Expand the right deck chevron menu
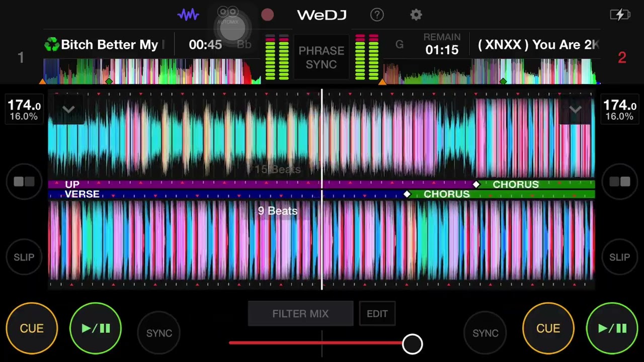Screen dimensions: 644x362 (x=575, y=110)
